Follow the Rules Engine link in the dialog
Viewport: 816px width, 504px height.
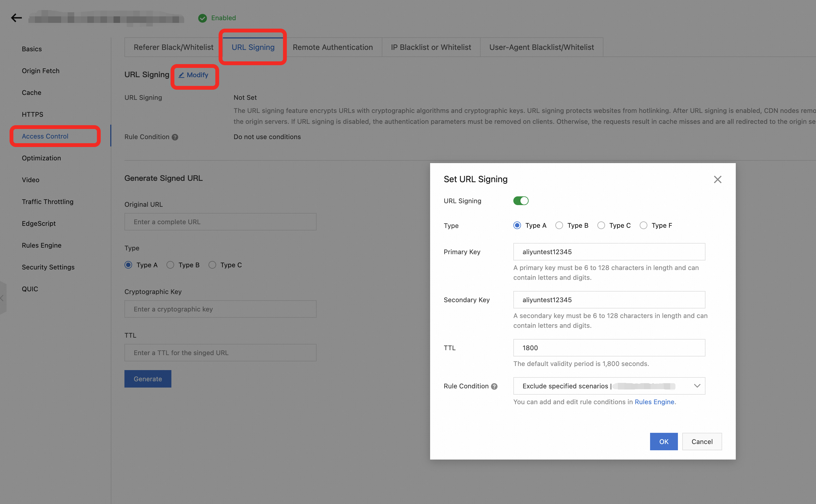[654, 402]
